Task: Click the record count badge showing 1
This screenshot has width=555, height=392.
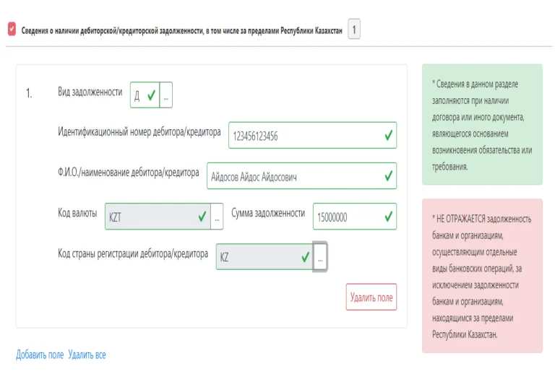Action: coord(354,29)
